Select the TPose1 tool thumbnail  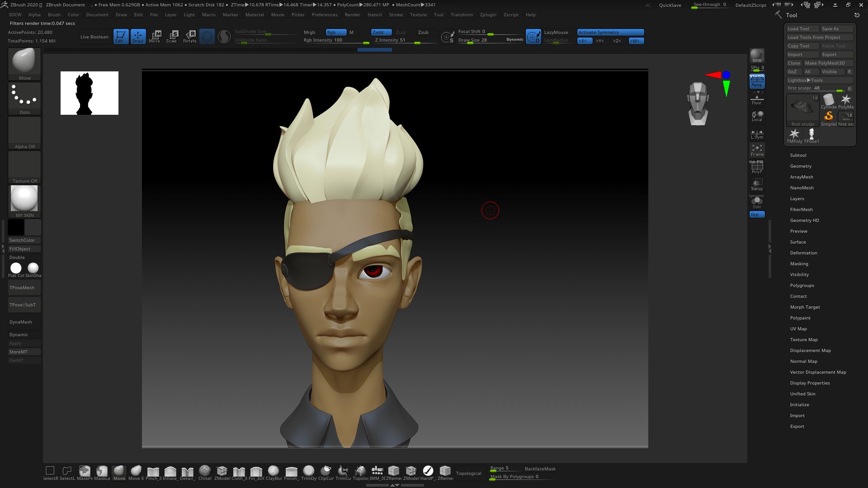pyautogui.click(x=811, y=134)
